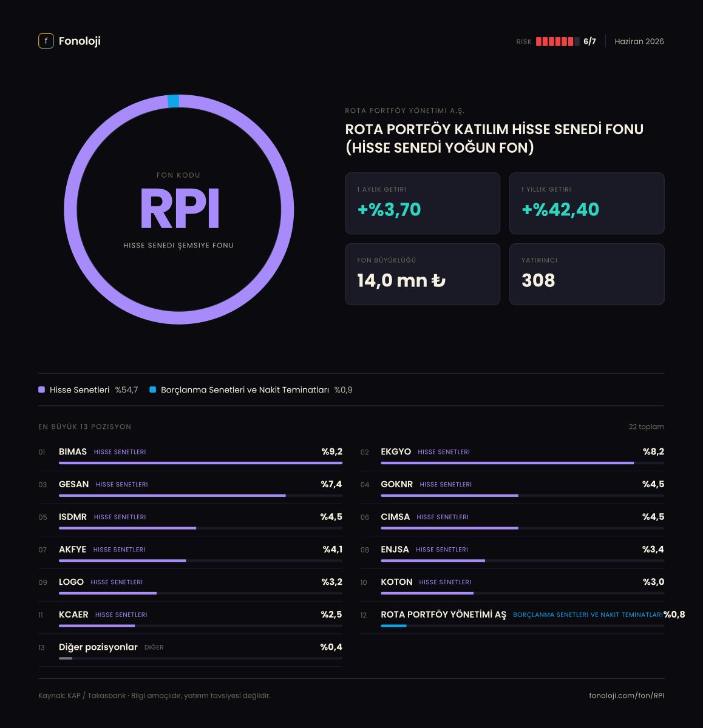Image resolution: width=703 pixels, height=728 pixels.
Task: Click the fund title ROTA PORTFÖY KATILIM HİSSE SENEDİ FONU
Action: [494, 138]
